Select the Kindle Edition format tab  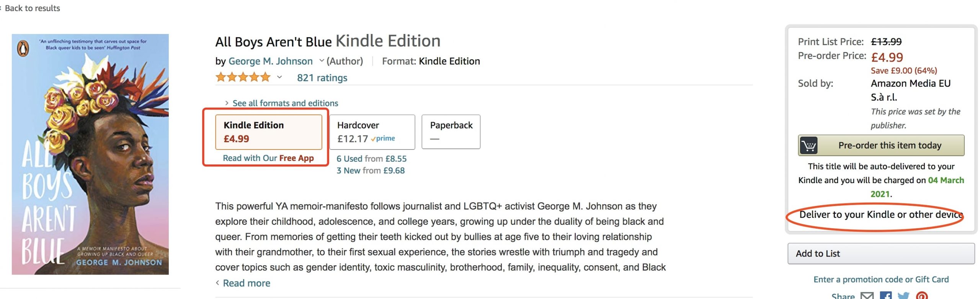pos(268,132)
